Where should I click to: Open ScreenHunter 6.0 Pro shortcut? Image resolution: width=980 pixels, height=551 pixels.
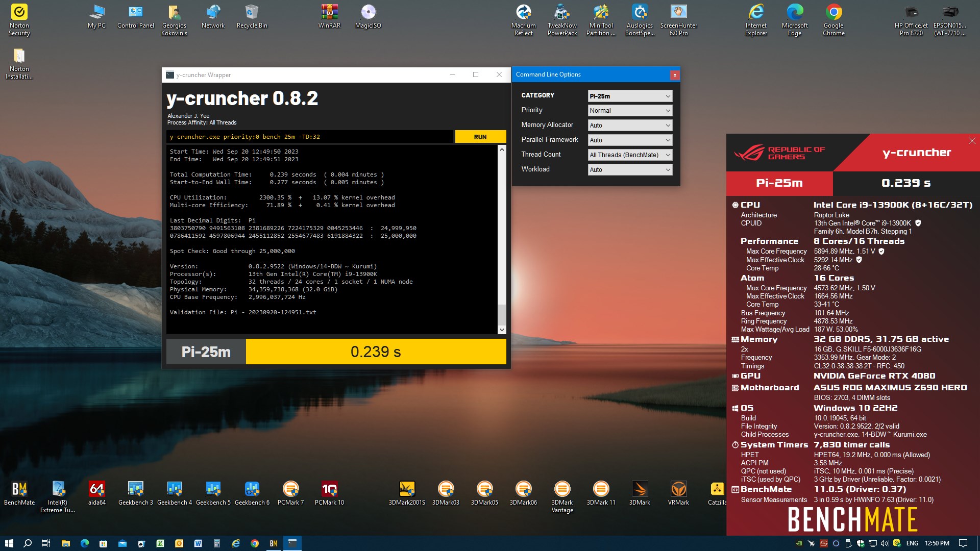click(x=678, y=20)
